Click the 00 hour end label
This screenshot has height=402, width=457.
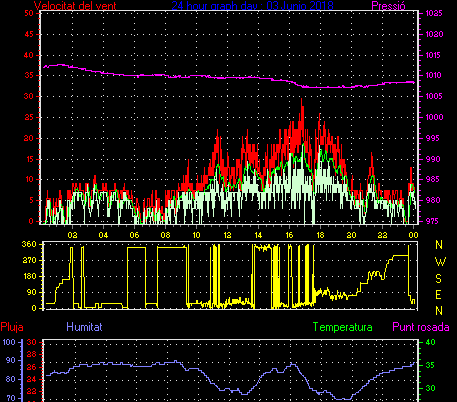pos(413,235)
